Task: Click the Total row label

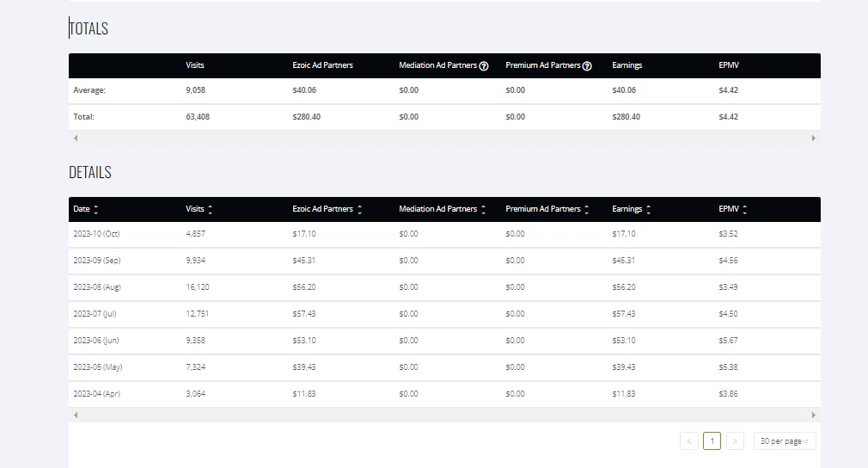Action: click(83, 116)
